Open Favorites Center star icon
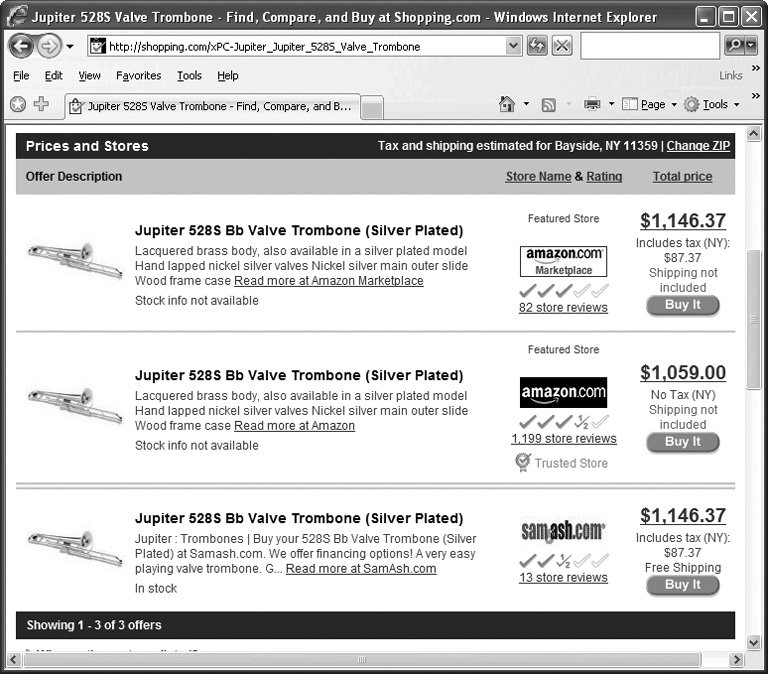Screen dimensions: 768x674 [x=17, y=104]
